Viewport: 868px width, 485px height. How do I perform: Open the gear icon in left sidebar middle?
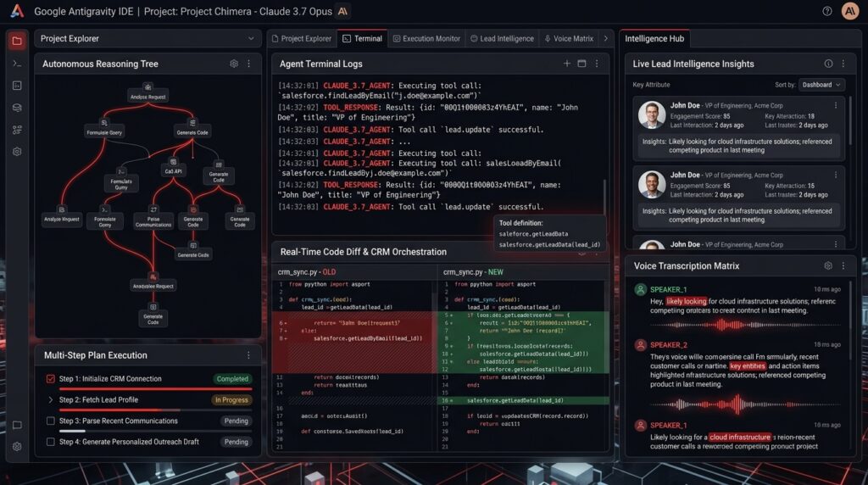coord(17,151)
